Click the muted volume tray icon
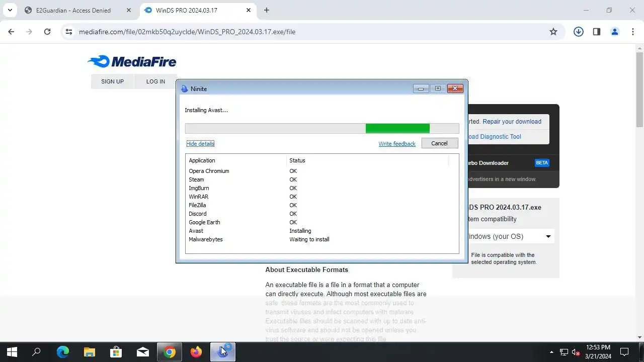 [x=577, y=352]
